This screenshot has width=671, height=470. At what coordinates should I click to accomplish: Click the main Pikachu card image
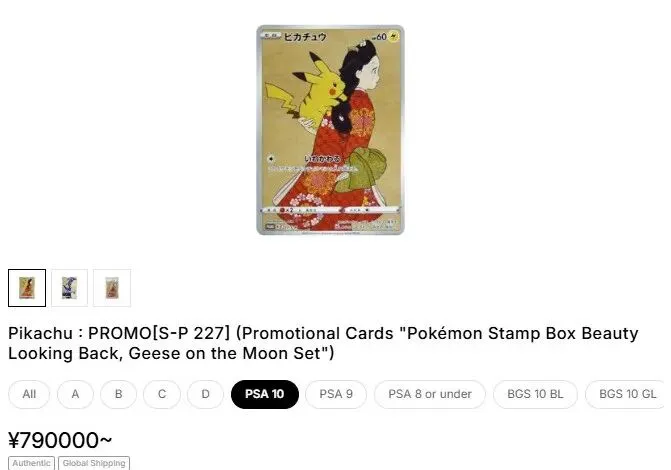[x=330, y=130]
